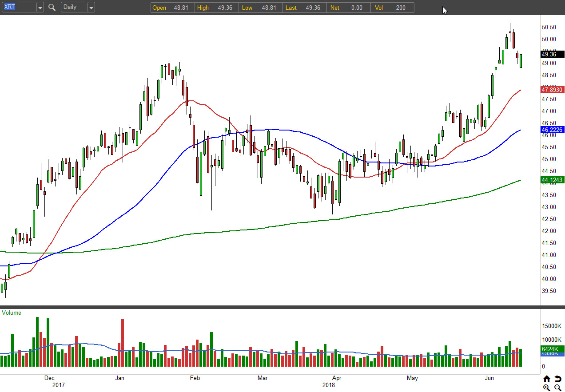Image resolution: width=565 pixels, height=392 pixels.
Task: Zoom in using the plus magnifier icon
Action: [x=546, y=388]
